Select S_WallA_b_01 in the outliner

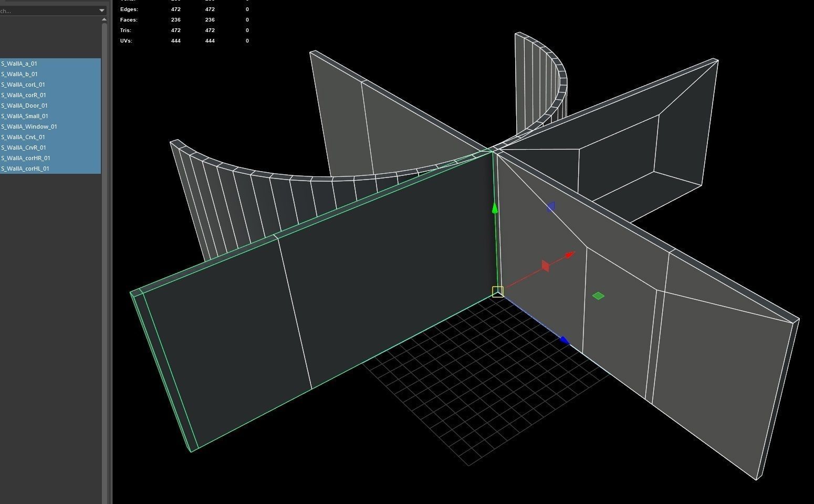pos(50,74)
